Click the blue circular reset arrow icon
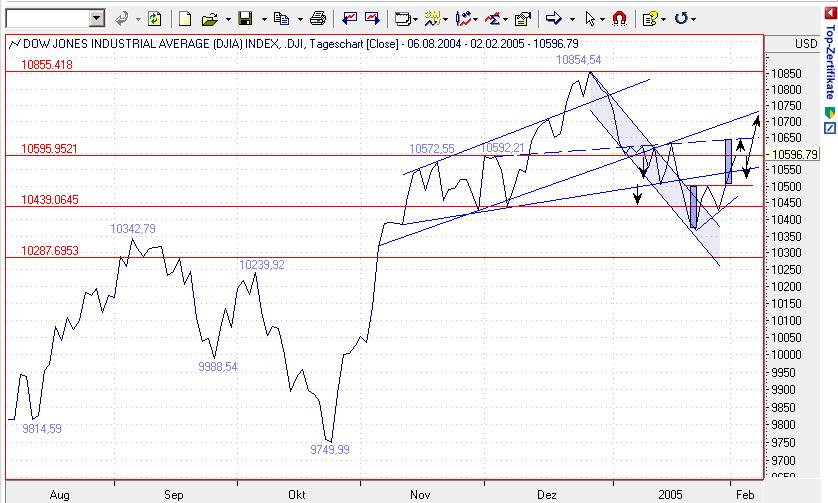The image size is (838, 503). [x=681, y=19]
